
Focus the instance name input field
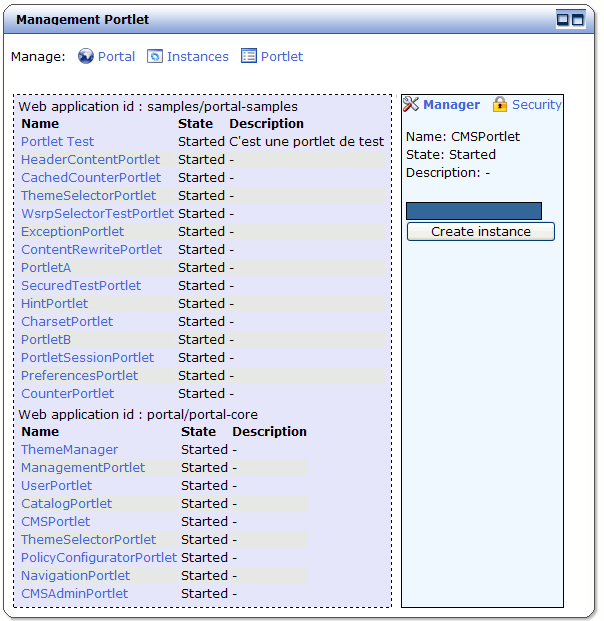(474, 211)
